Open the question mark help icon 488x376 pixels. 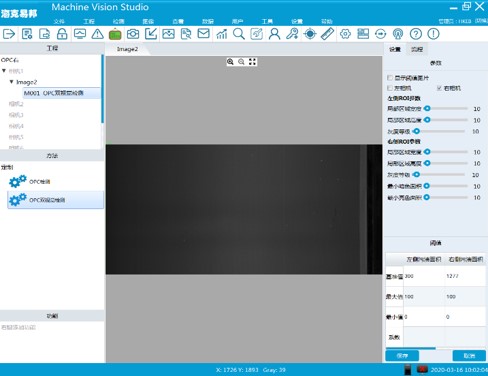[416, 34]
